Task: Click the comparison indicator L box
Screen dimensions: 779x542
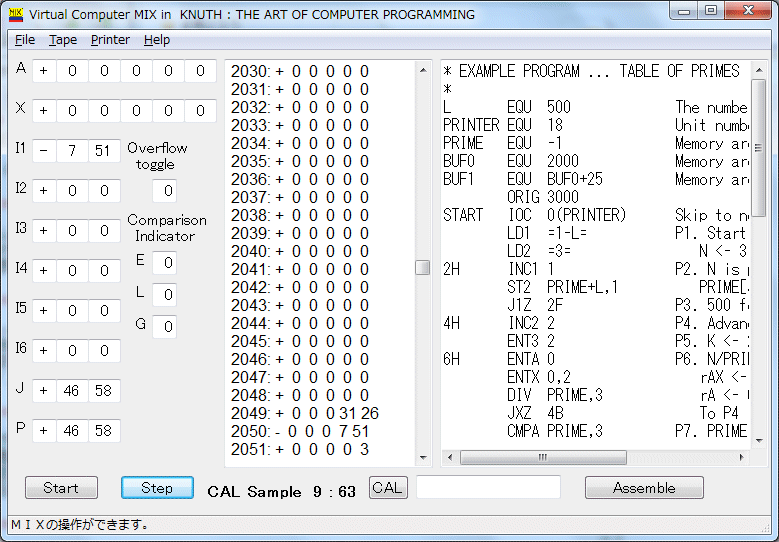Action: point(164,295)
